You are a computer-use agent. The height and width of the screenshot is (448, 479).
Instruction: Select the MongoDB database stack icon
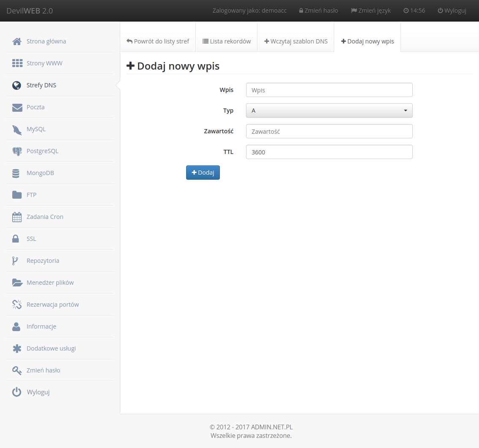tap(16, 173)
